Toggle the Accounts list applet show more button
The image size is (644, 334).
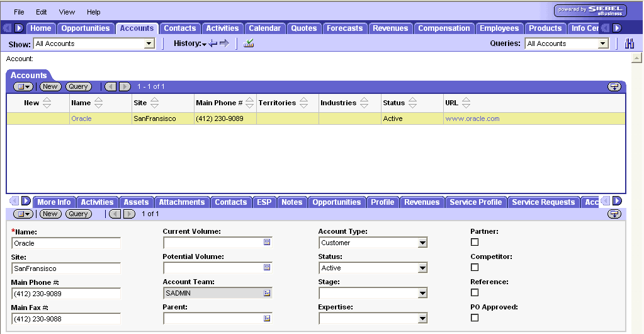tap(614, 86)
